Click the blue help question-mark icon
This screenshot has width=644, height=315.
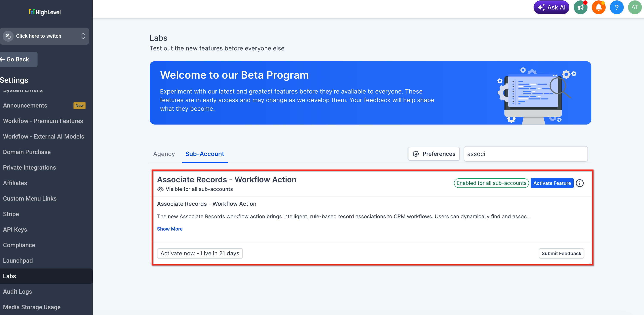tap(616, 8)
